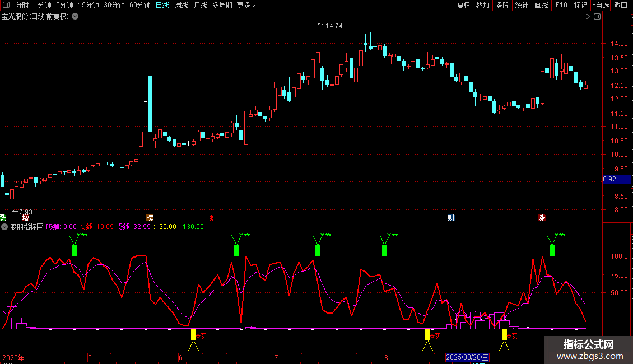The height and width of the screenshot is (364, 633).
Task: Toggle the side panel icon at chart top-right
Action: tap(597, 17)
